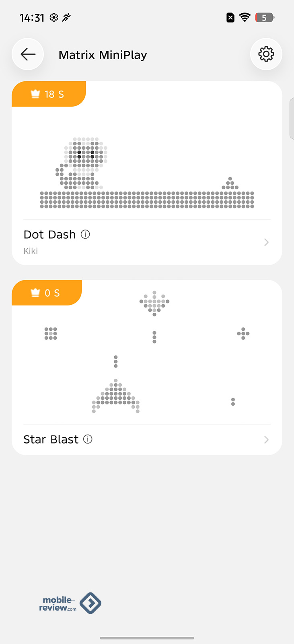294x644 pixels.
Task: Tap the mobile-review.com logo
Action: tap(70, 603)
